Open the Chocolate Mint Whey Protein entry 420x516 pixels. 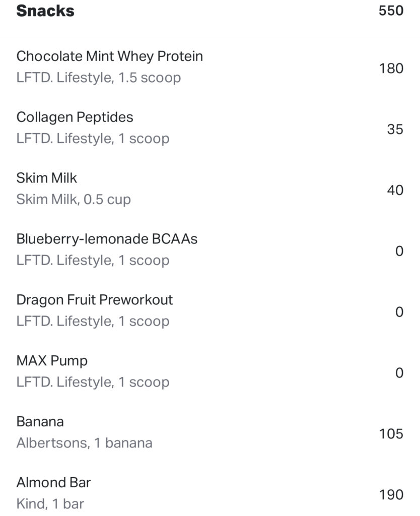coord(210,68)
